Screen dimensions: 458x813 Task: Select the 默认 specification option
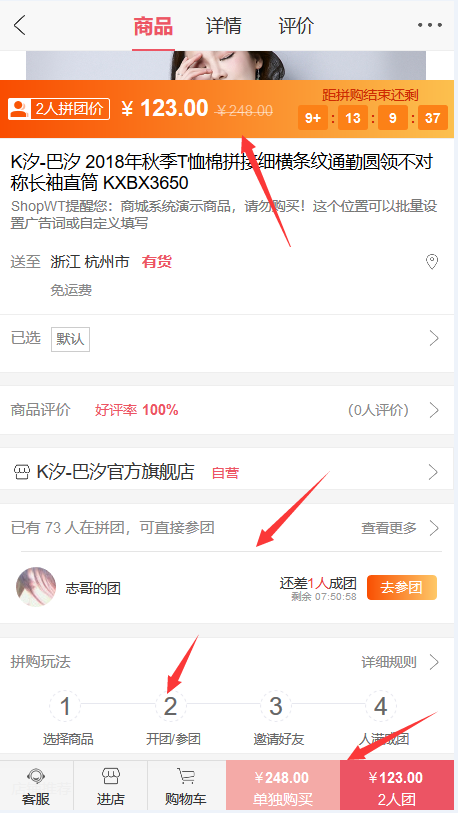(70, 339)
